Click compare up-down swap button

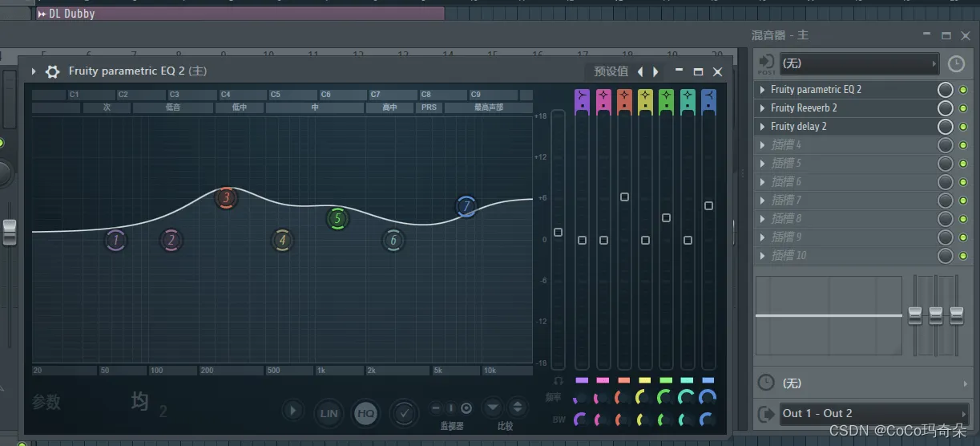click(518, 407)
